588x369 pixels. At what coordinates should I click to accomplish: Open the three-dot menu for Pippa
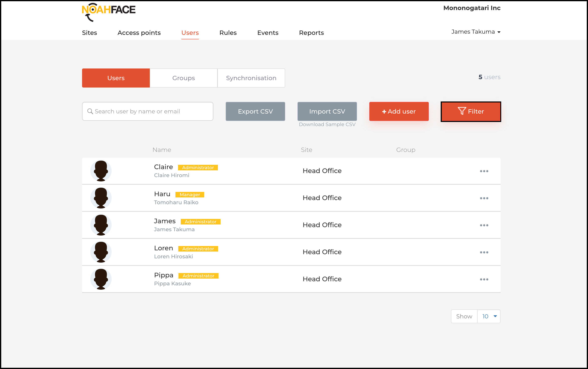tap(484, 279)
